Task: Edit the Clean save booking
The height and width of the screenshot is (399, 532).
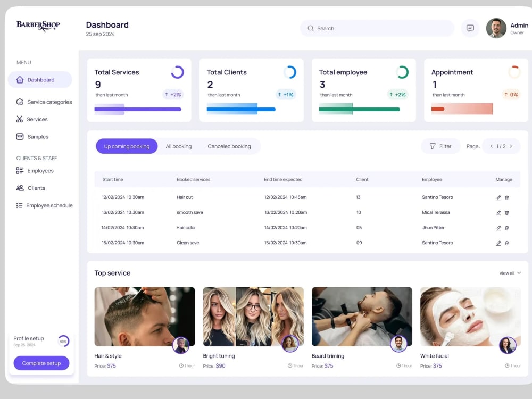Action: (498, 243)
